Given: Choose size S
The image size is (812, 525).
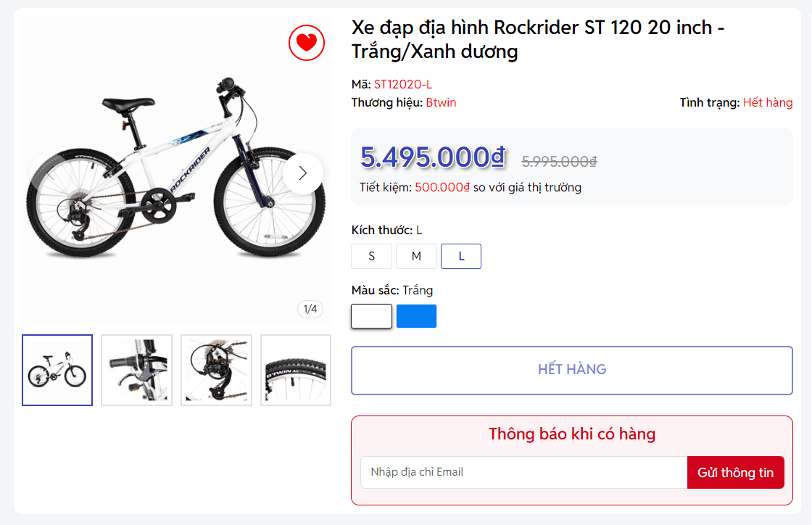Looking at the screenshot, I should coord(372,256).
